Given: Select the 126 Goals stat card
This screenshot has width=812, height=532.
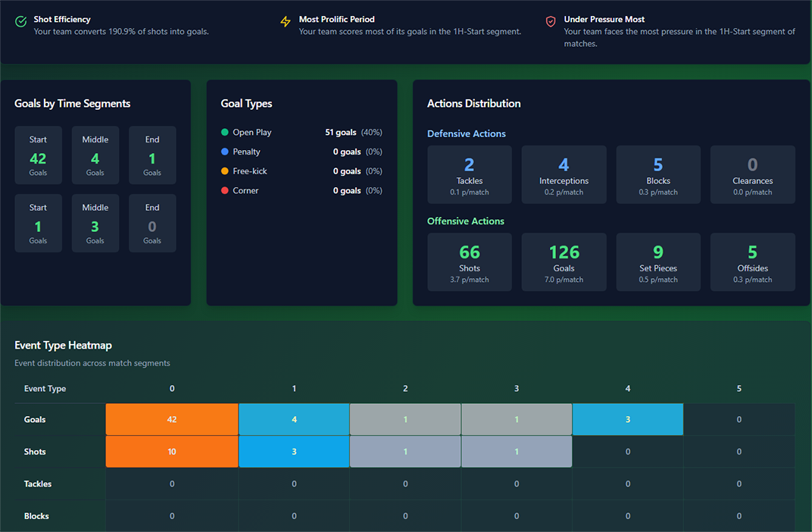Looking at the screenshot, I should click(x=564, y=261).
